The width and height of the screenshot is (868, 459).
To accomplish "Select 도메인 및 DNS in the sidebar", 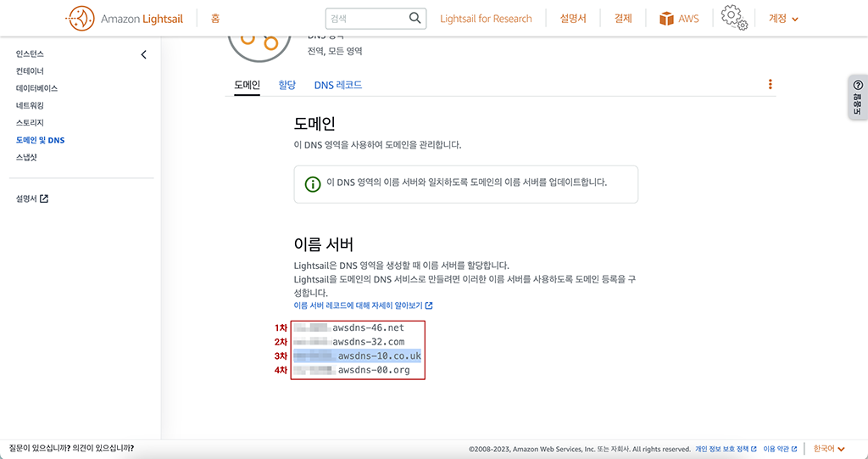I will [x=41, y=140].
